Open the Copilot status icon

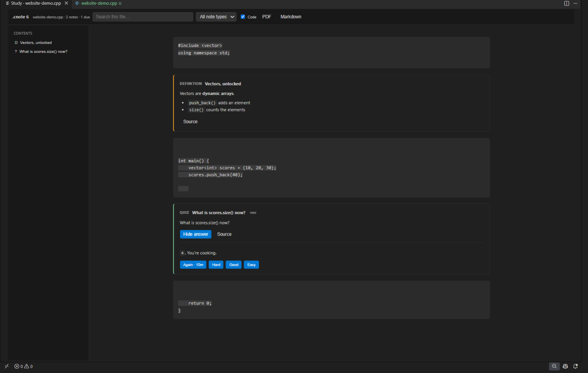(x=565, y=366)
